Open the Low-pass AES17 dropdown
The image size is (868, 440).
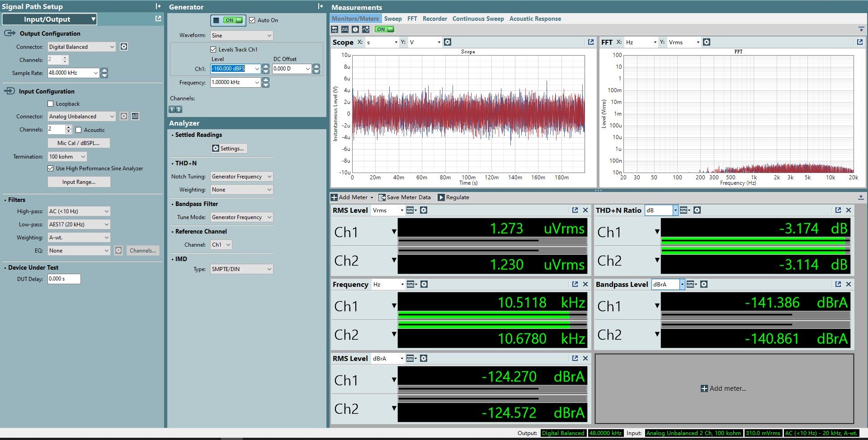79,224
